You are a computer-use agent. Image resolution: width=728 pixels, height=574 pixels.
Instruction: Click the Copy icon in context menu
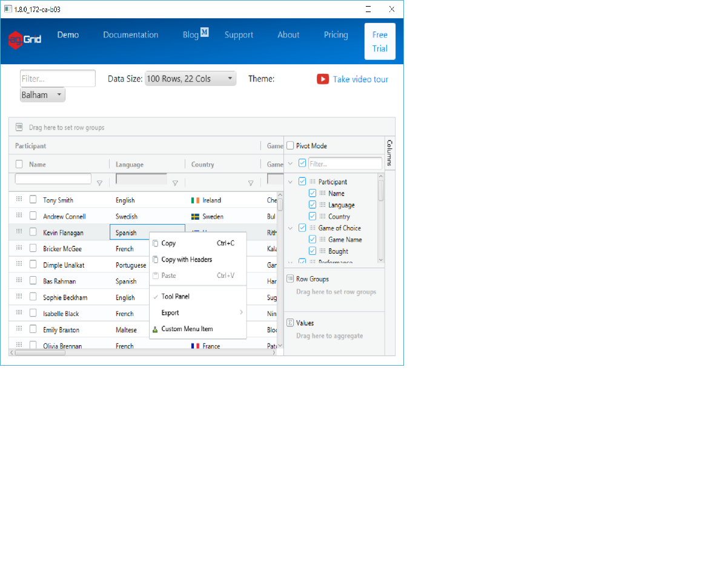coord(156,243)
